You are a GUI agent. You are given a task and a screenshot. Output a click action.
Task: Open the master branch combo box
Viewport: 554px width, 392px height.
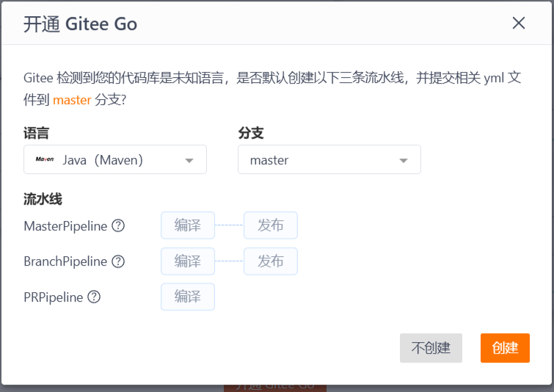(329, 159)
